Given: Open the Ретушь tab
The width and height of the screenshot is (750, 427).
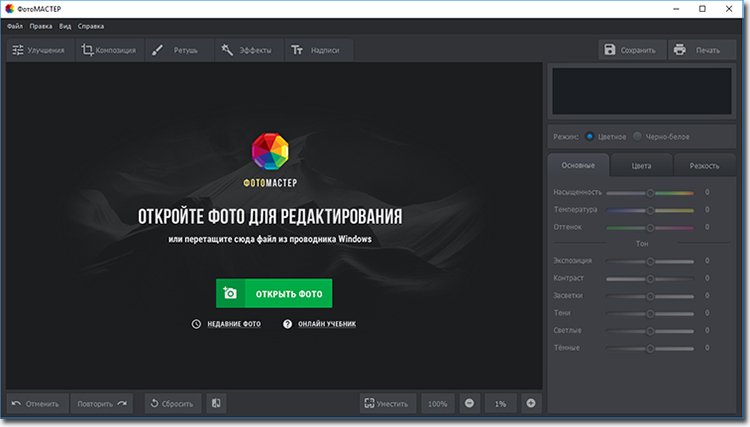Looking at the screenshot, I should (179, 50).
